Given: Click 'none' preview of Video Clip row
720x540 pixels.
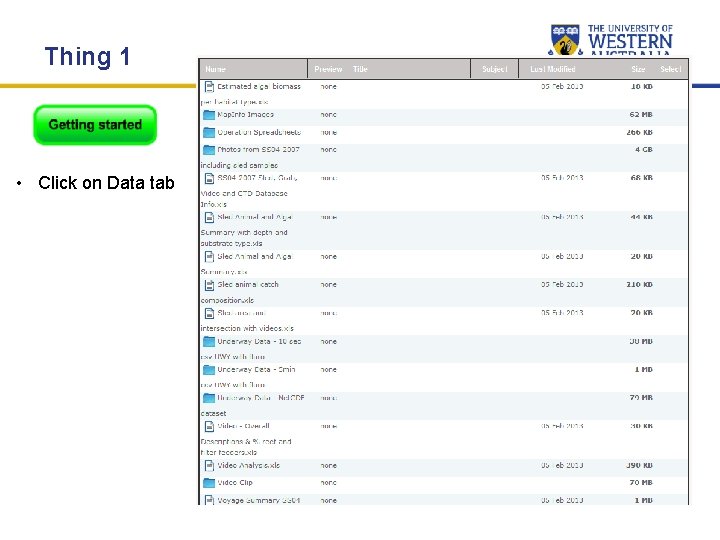Looking at the screenshot, I should pos(328,483).
